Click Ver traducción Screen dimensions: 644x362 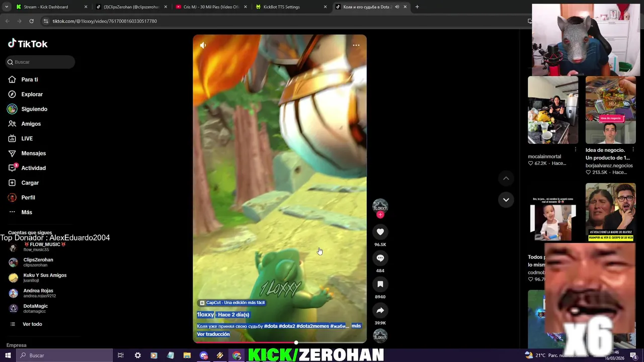pos(213,334)
